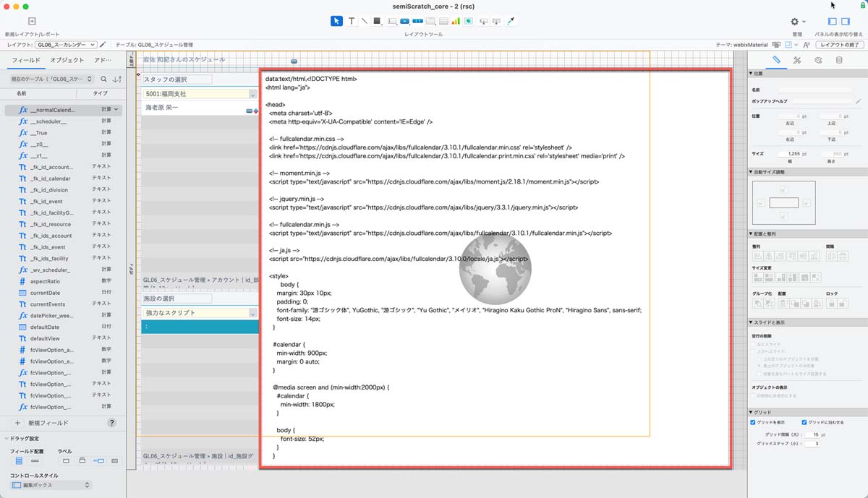
Task: Open the current table selector dropdown
Action: (51, 79)
